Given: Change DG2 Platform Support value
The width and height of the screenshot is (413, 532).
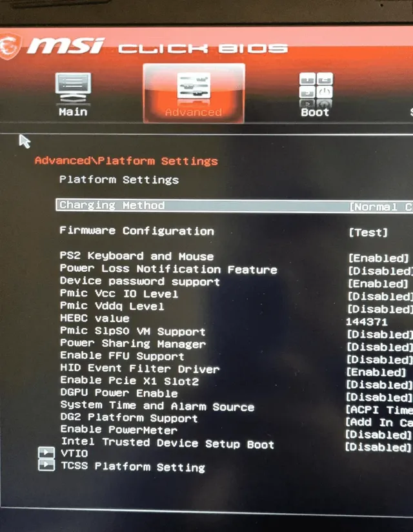Looking at the screenshot, I should pyautogui.click(x=379, y=422).
